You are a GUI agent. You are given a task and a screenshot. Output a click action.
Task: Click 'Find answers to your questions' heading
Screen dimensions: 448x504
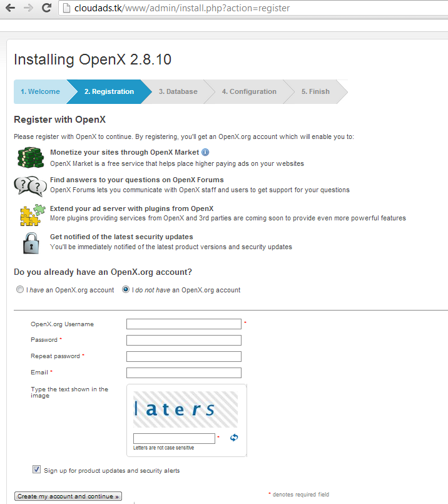point(137,180)
